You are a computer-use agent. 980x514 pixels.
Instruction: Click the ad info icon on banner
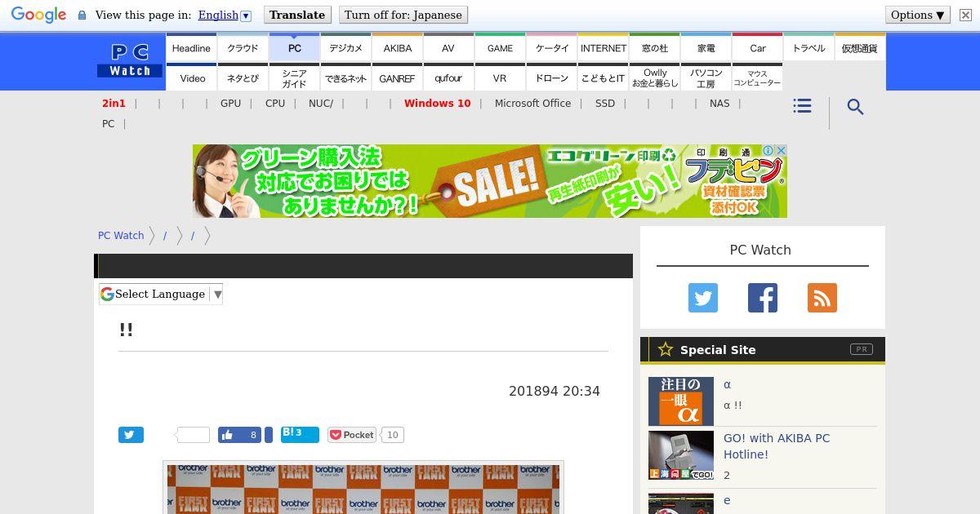(768, 151)
